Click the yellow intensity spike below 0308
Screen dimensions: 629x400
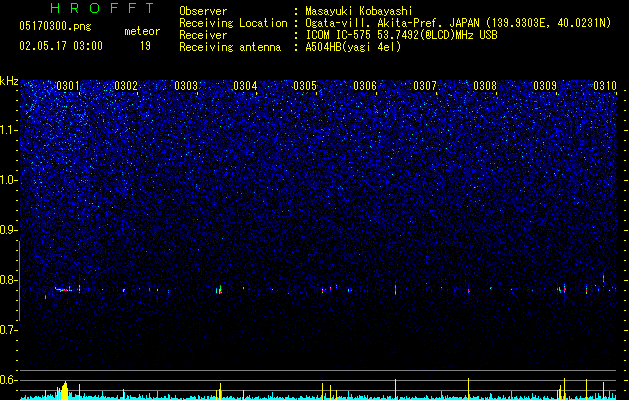(468, 388)
